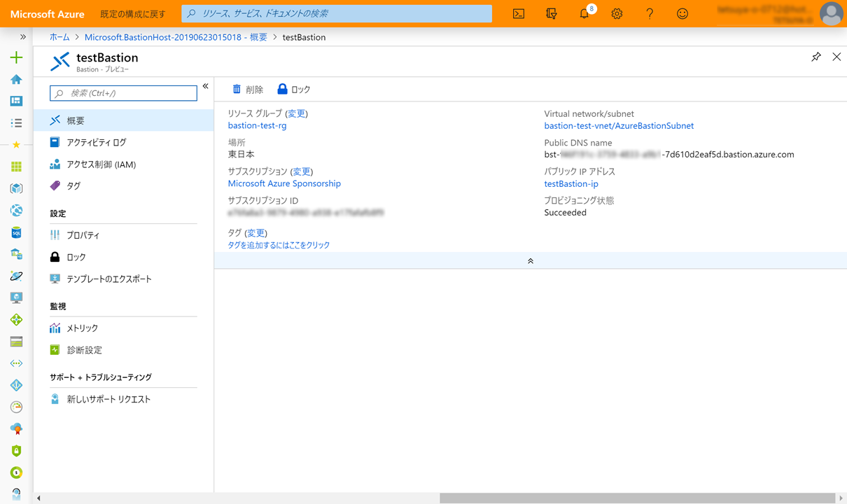Pin testBastion blade to dashboard
This screenshot has height=504, width=847.
816,57
